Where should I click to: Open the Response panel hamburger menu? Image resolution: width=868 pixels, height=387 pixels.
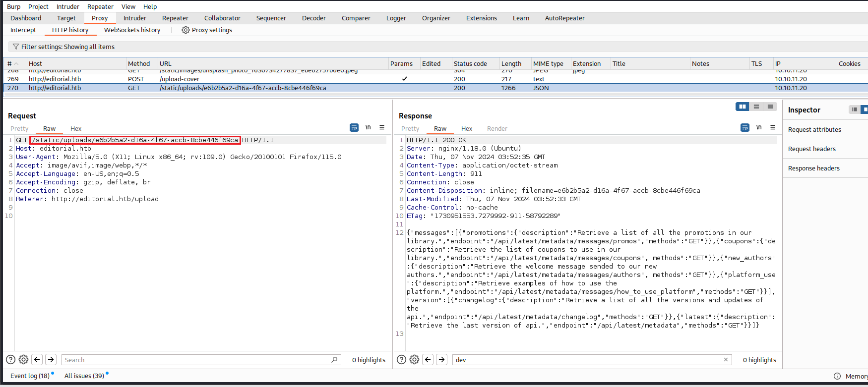tap(773, 127)
